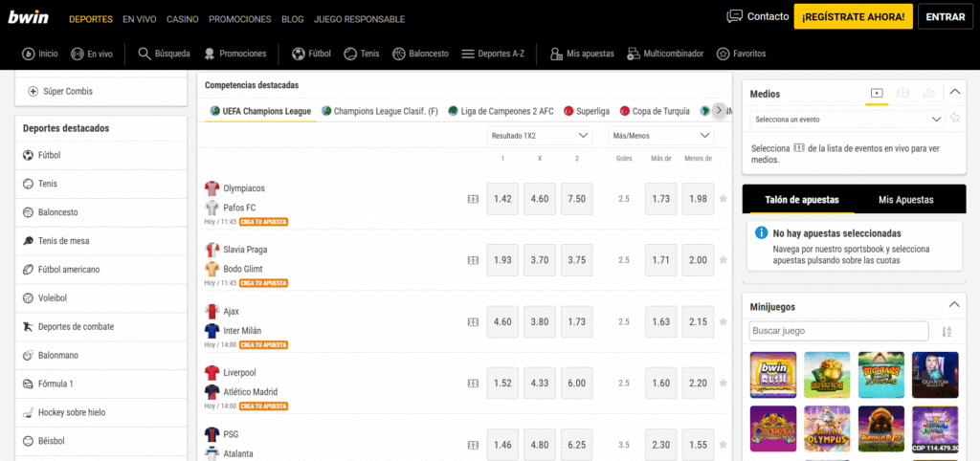Select Fútbol in the sports toolbar
This screenshot has height=461, width=980.
[311, 54]
